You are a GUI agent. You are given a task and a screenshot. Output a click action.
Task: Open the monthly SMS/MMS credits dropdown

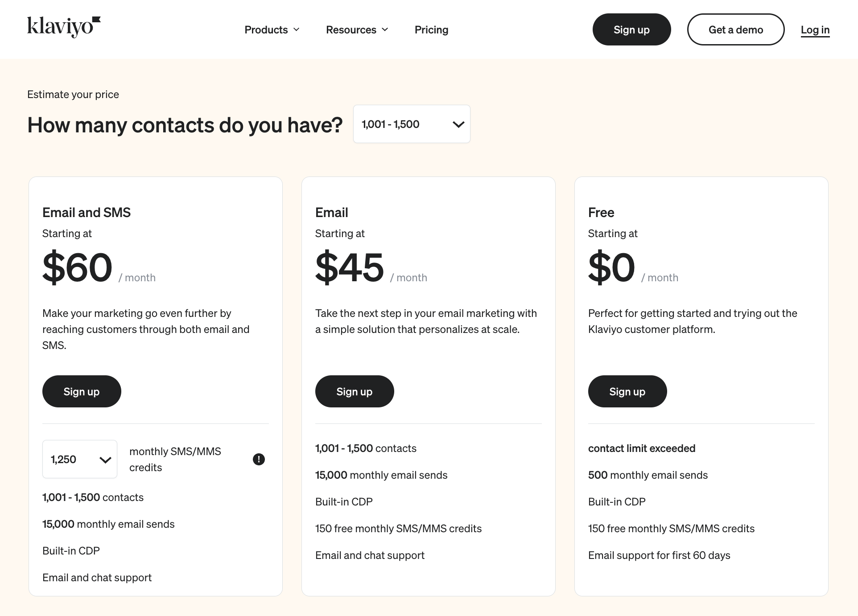click(x=79, y=459)
